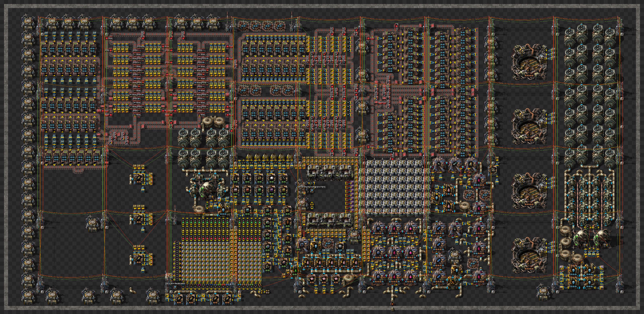The width and height of the screenshot is (644, 314).
Task: Select the third large reactor from the top
Action: pyautogui.click(x=529, y=191)
